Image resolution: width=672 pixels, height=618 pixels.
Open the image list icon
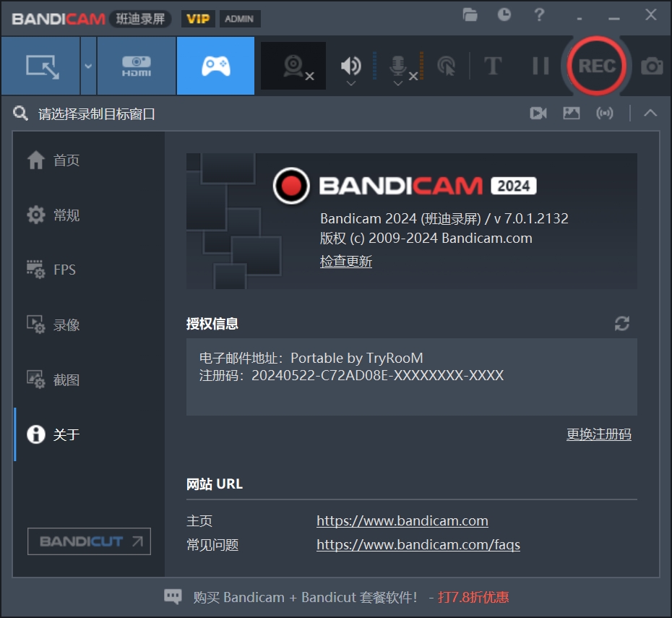(572, 113)
